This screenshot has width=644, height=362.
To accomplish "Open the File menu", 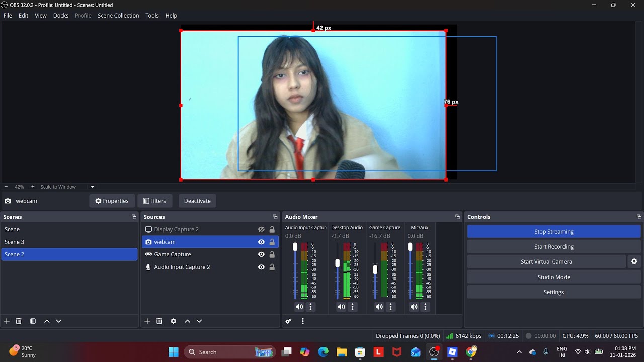I will coord(8,16).
